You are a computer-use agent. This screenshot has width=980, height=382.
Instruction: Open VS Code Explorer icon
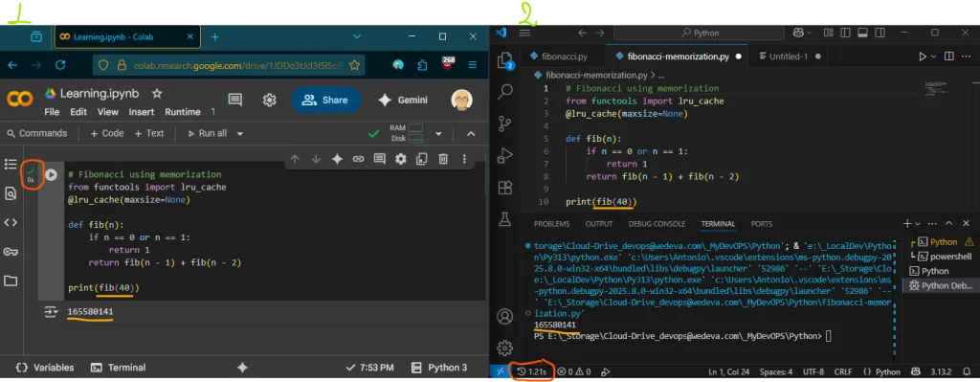pyautogui.click(x=504, y=60)
